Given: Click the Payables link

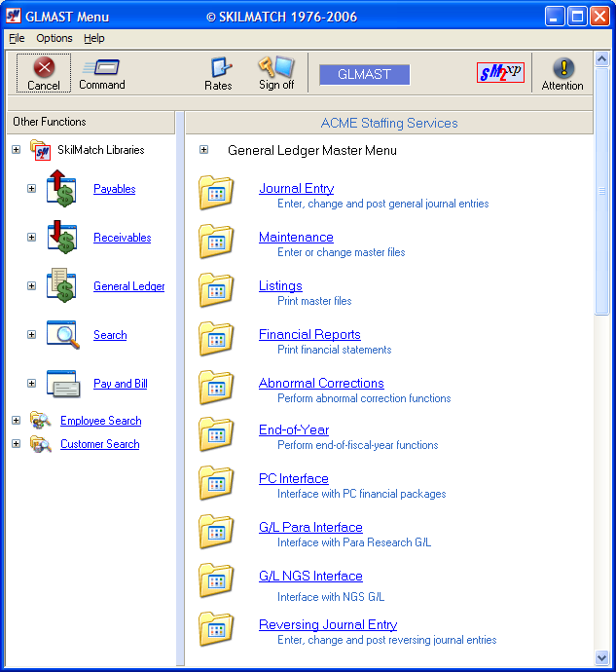Looking at the screenshot, I should pyautogui.click(x=115, y=189).
